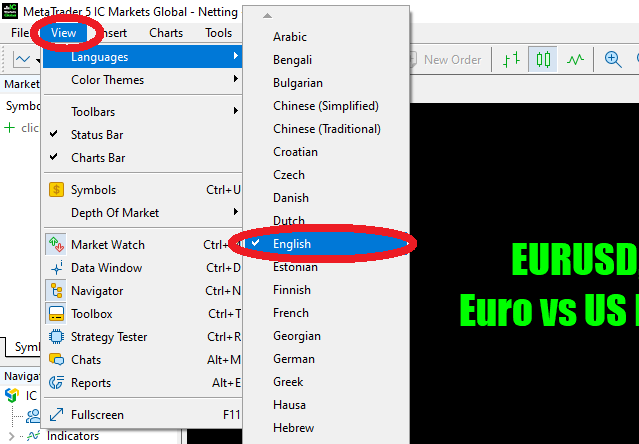Enter Fullscreen from the View menu
639x444 pixels.
click(x=100, y=414)
